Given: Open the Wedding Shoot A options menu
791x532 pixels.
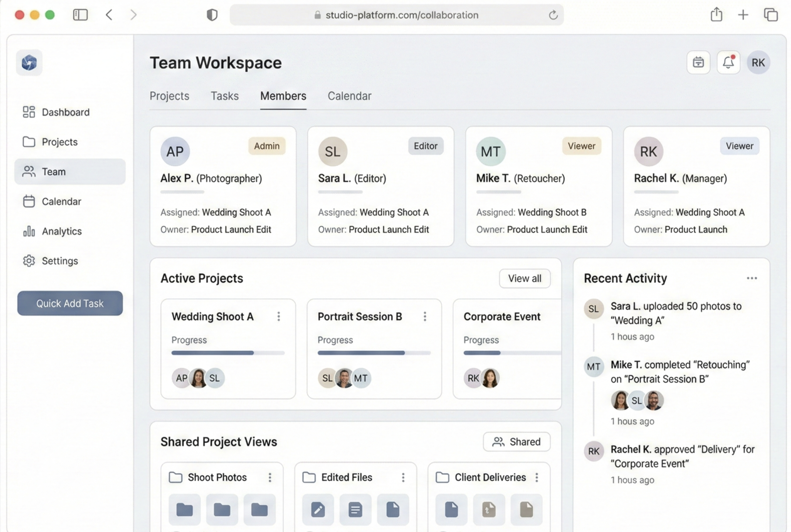Looking at the screenshot, I should coord(279,316).
